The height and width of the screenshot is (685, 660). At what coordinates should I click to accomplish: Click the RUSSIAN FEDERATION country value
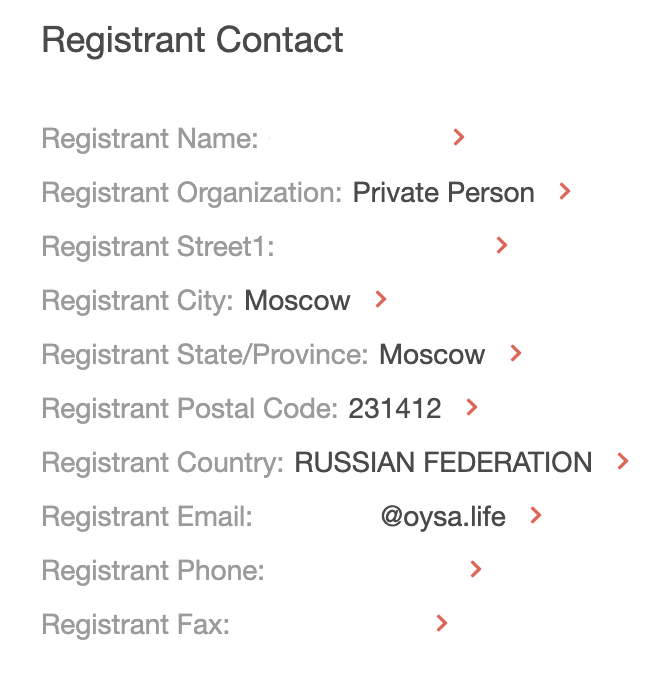pos(443,463)
